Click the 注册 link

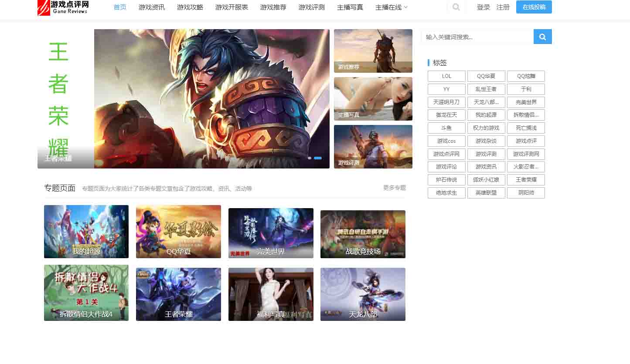coord(503,7)
